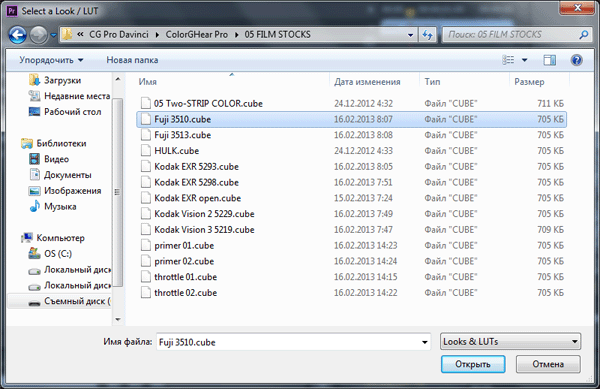The width and height of the screenshot is (600, 389).
Task: Open the Looks & LUTs file type dropdown
Action: [510, 342]
